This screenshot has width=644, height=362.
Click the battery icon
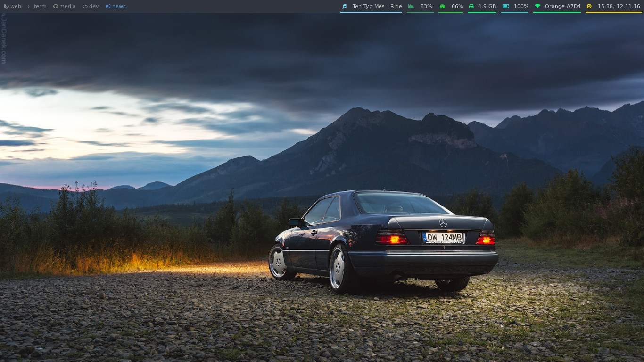coord(506,6)
